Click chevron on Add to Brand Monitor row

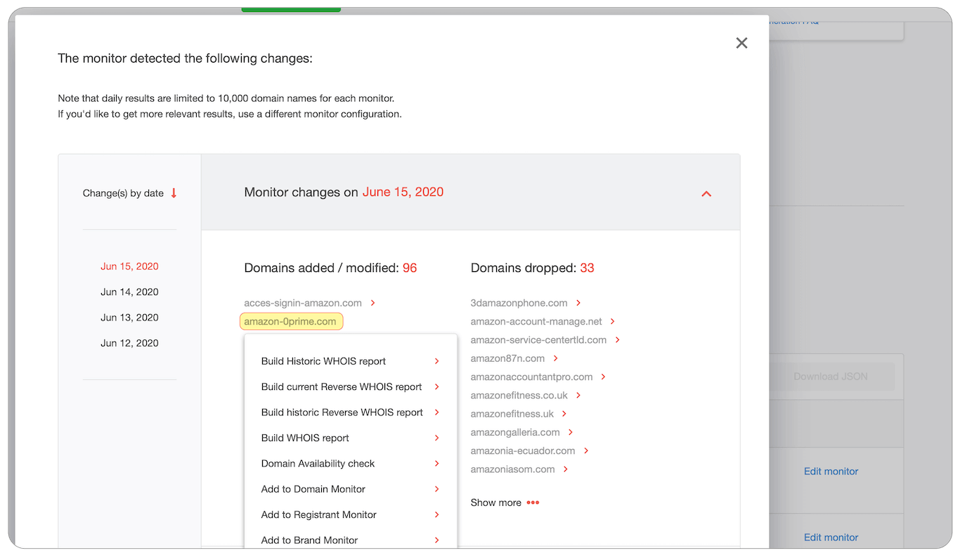tap(436, 540)
